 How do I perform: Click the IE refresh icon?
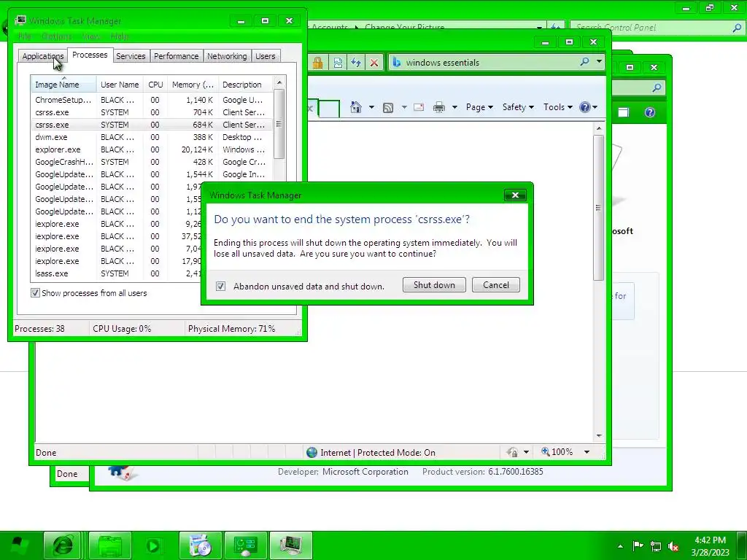coord(356,63)
